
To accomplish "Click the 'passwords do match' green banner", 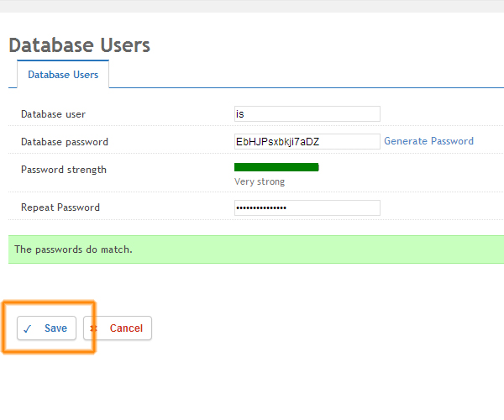I will (x=252, y=249).
